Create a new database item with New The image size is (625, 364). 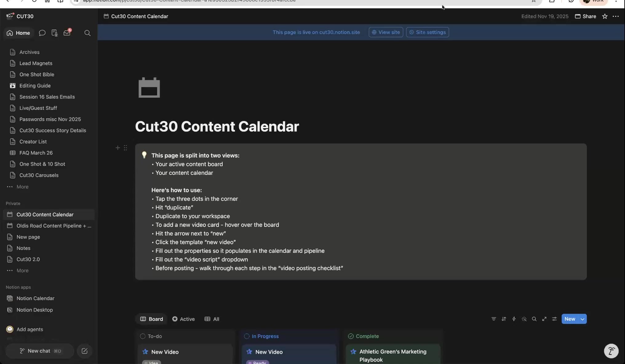click(570, 319)
